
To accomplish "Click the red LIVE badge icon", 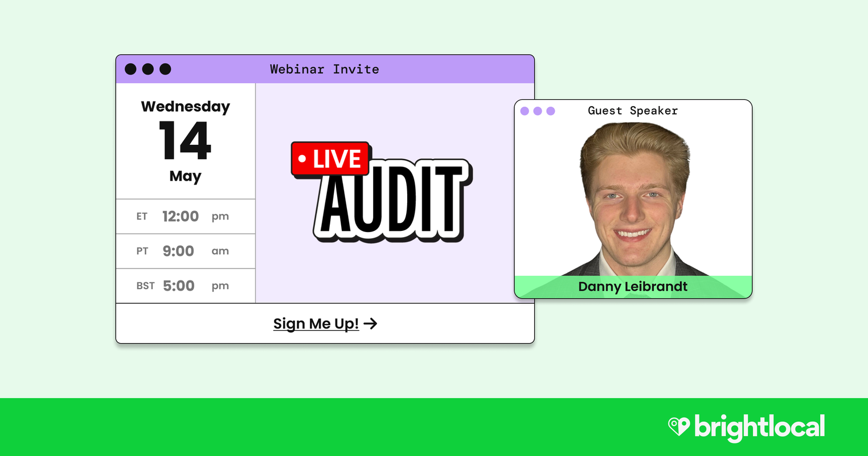I will 330,159.
